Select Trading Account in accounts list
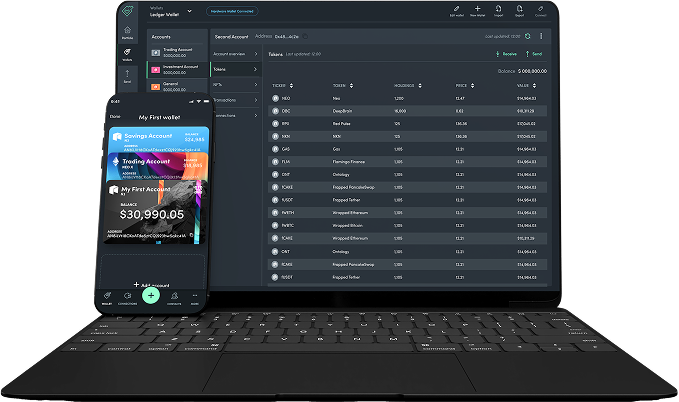This screenshot has width=679, height=402. point(176,52)
